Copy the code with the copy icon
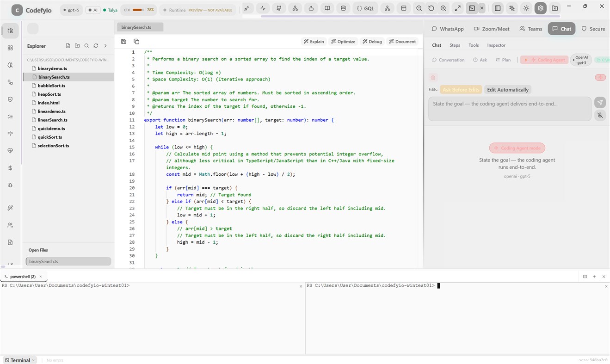Viewport: 610px width, 364px height. click(x=136, y=42)
